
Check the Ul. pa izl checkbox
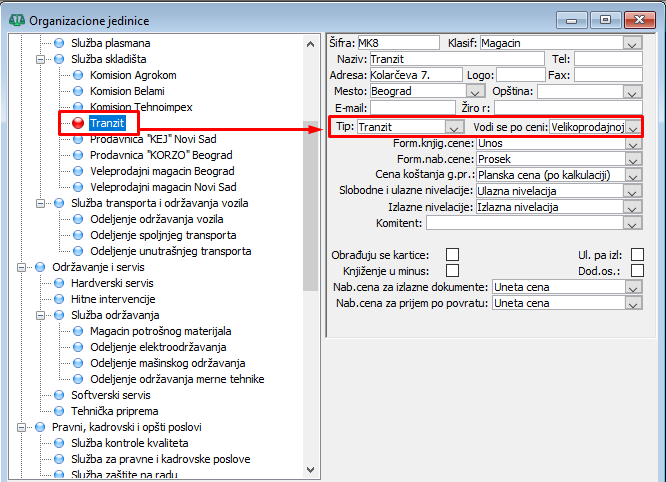(x=636, y=254)
